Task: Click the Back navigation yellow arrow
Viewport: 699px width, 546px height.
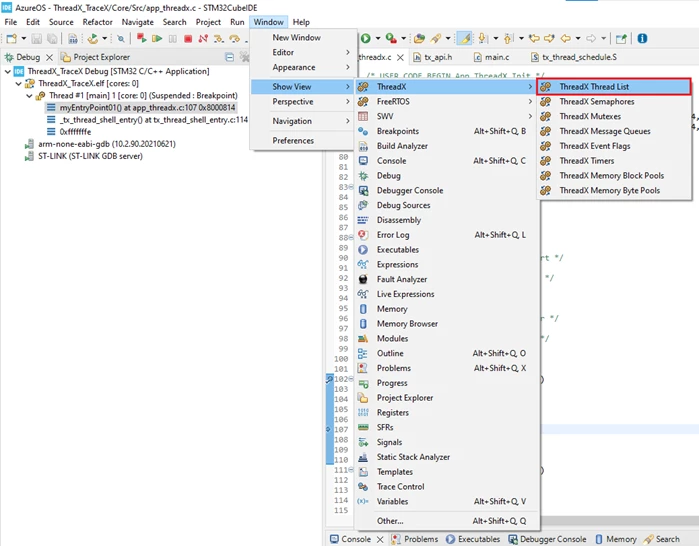Action: (x=565, y=39)
